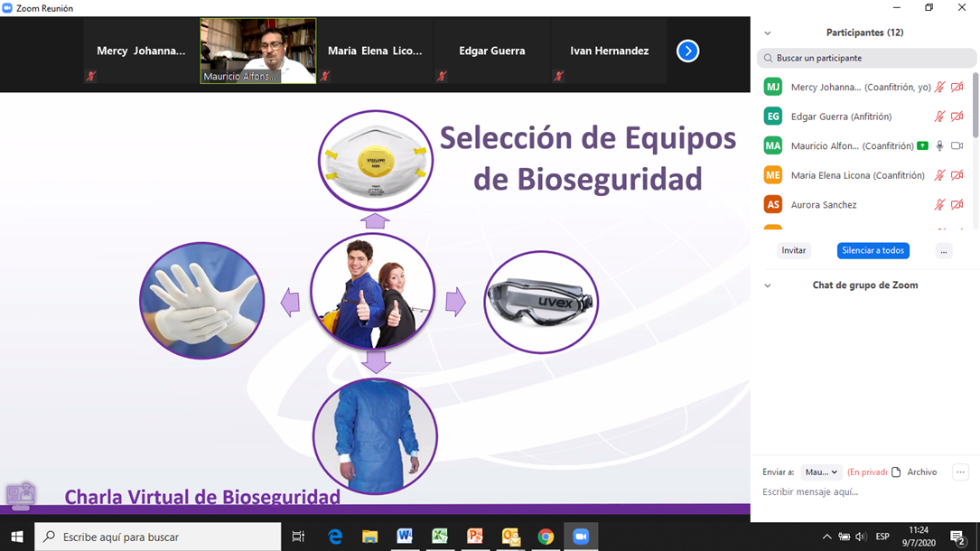Click Maria Elena Licona's muted microphone icon
This screenshot has height=551, width=980.
point(939,175)
